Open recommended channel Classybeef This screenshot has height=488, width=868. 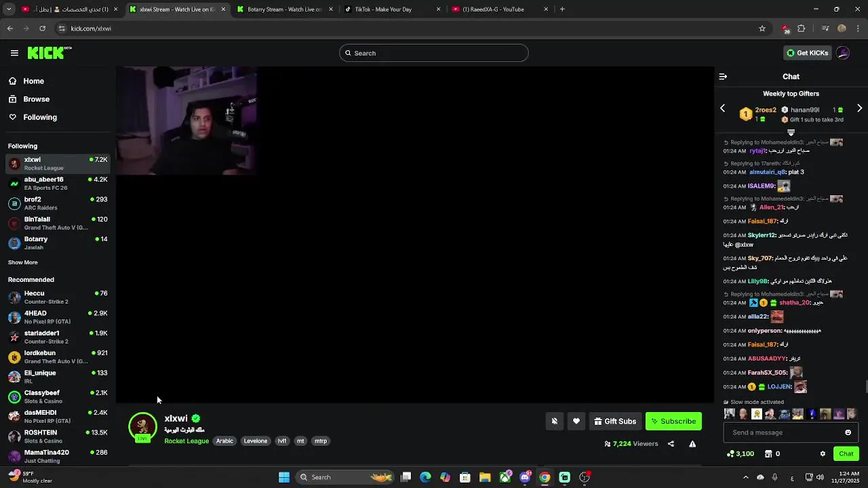[58, 396]
